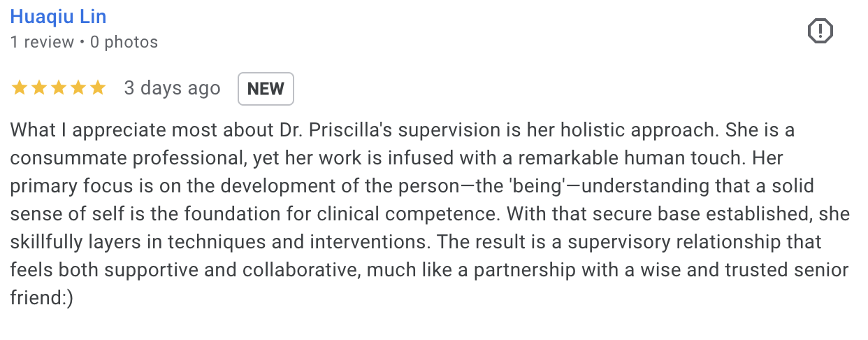Click the second yellow rating star
This screenshot has width=868, height=340.
pyautogui.click(x=38, y=88)
